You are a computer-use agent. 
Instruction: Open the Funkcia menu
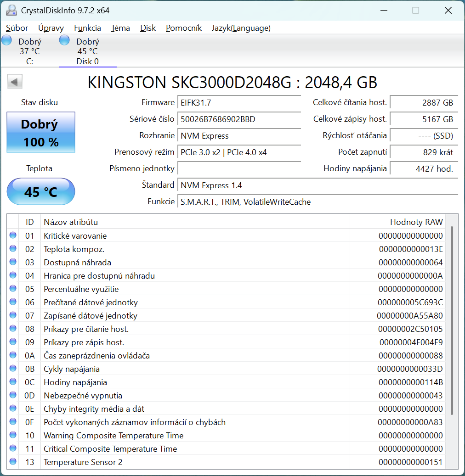point(87,28)
